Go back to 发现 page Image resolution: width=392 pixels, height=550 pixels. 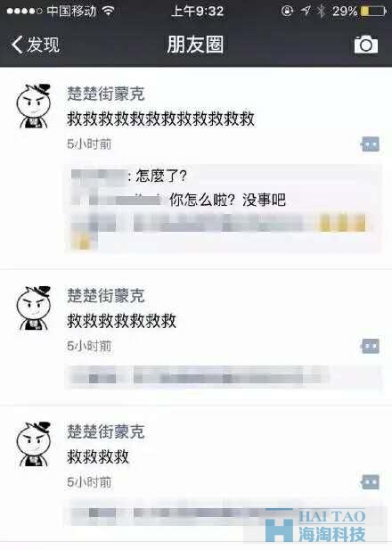[36, 45]
